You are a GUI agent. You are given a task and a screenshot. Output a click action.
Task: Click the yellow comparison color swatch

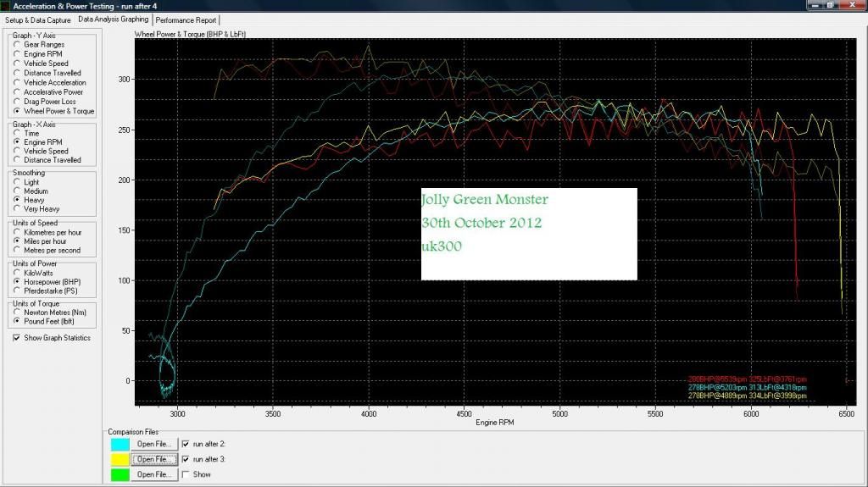pyautogui.click(x=120, y=459)
